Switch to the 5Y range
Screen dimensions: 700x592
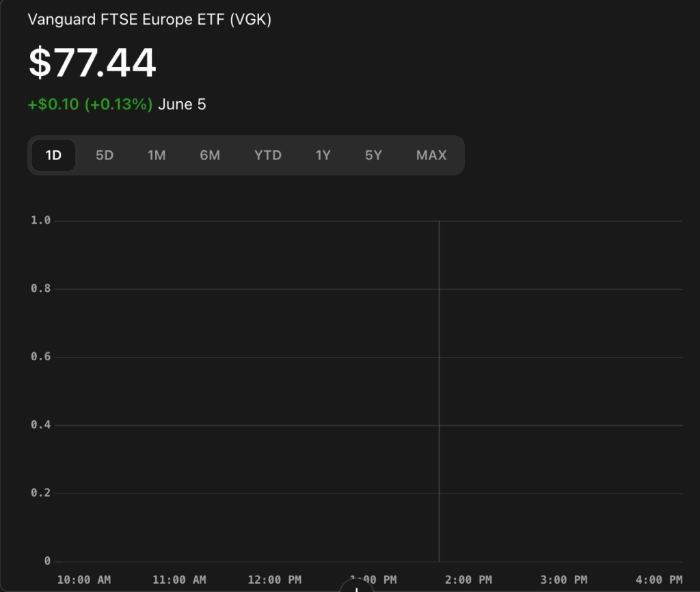click(374, 155)
